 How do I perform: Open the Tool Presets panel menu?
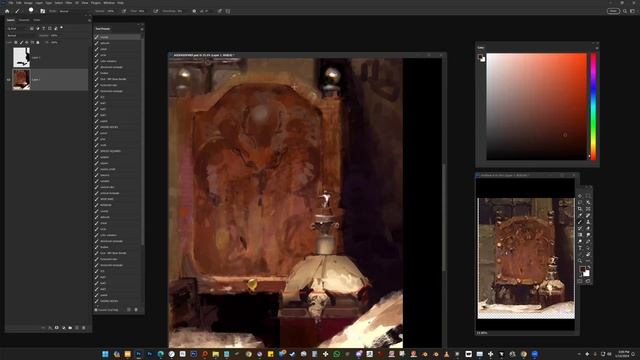point(142,29)
